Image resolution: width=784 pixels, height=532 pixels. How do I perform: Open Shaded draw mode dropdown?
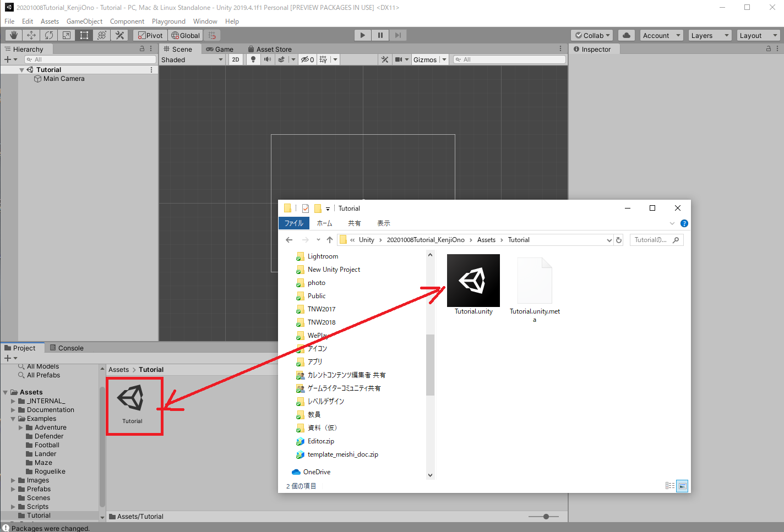(192, 59)
